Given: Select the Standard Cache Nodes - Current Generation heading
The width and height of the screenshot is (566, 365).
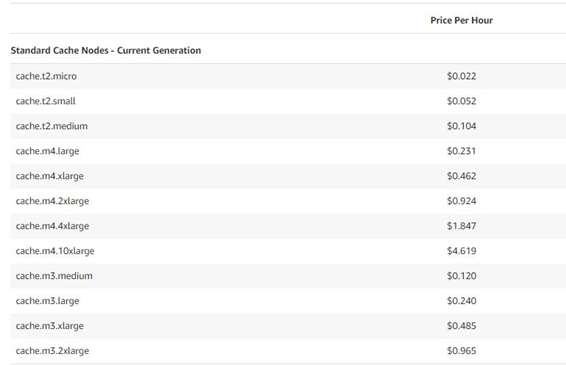Looking at the screenshot, I should point(106,50).
